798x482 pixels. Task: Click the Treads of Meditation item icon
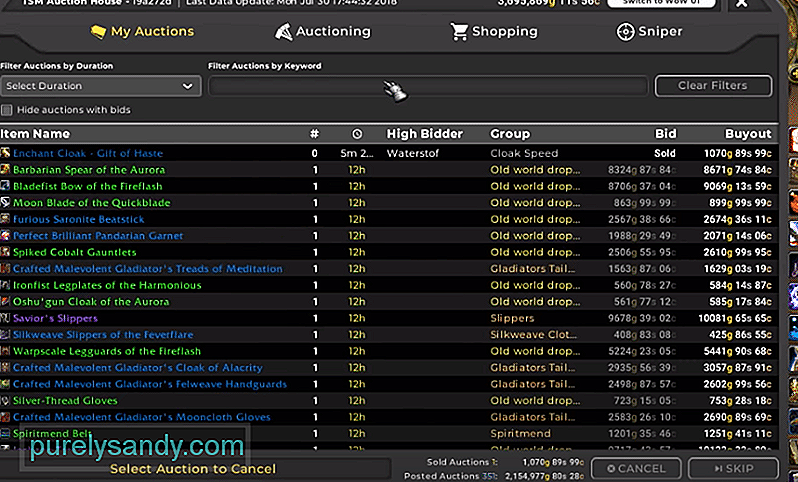click(5, 268)
